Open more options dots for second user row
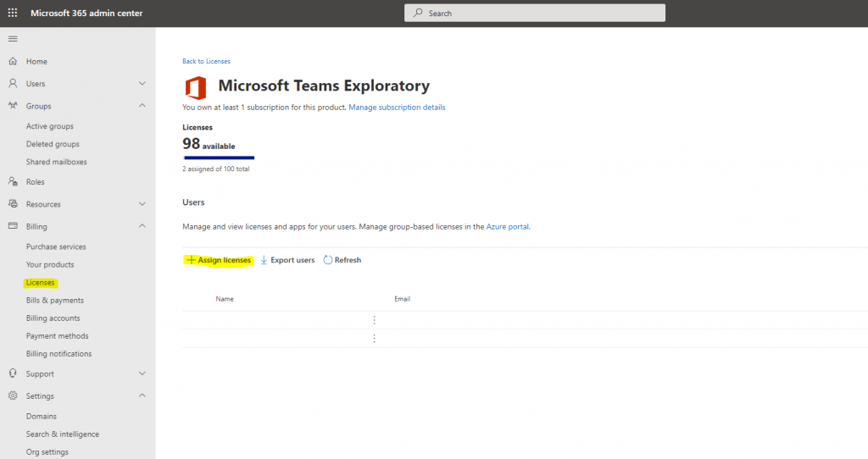This screenshot has height=459, width=868. (374, 339)
